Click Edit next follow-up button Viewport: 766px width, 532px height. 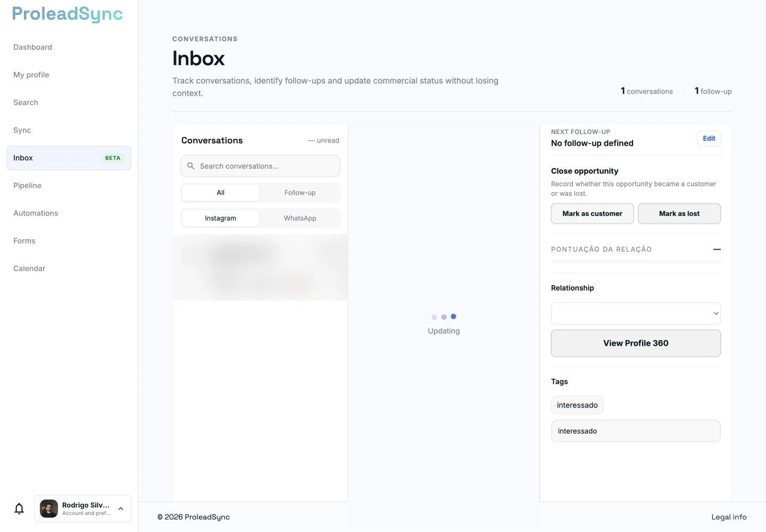(709, 138)
